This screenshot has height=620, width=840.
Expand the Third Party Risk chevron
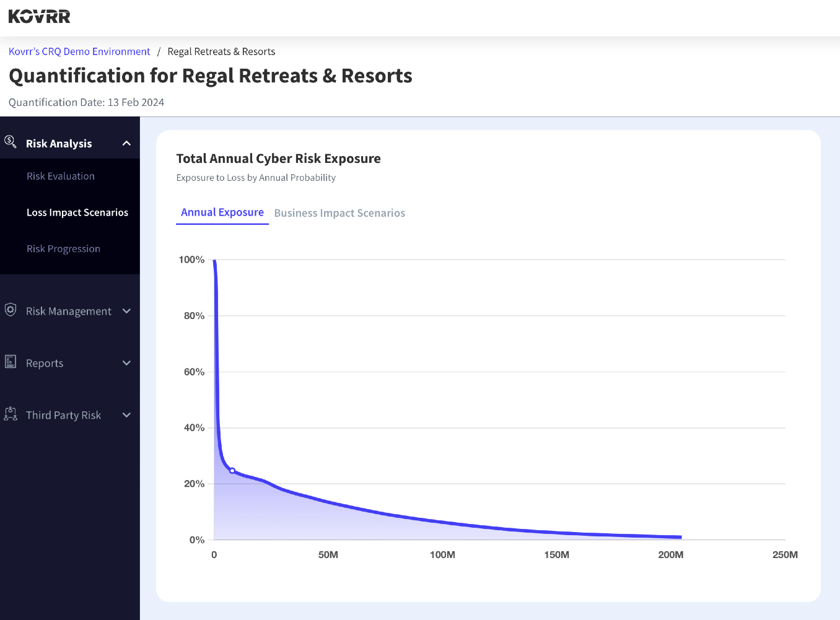pyautogui.click(x=126, y=415)
